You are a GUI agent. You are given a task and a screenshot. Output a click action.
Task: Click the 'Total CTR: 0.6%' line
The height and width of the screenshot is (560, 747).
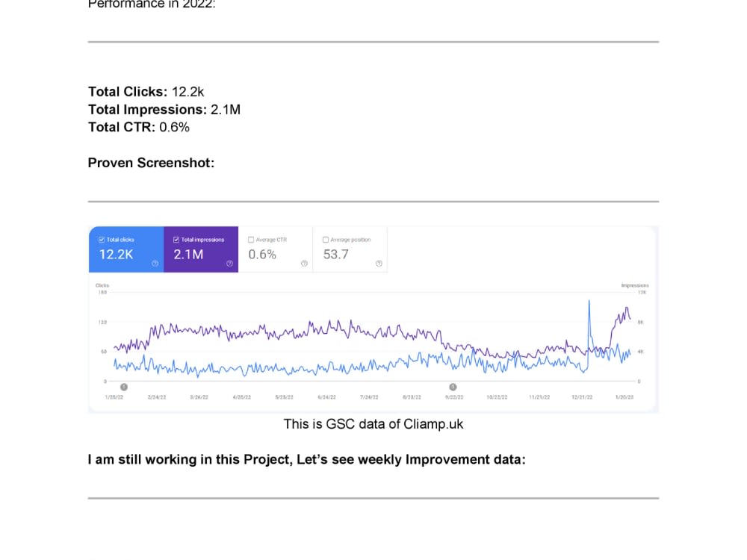[139, 127]
